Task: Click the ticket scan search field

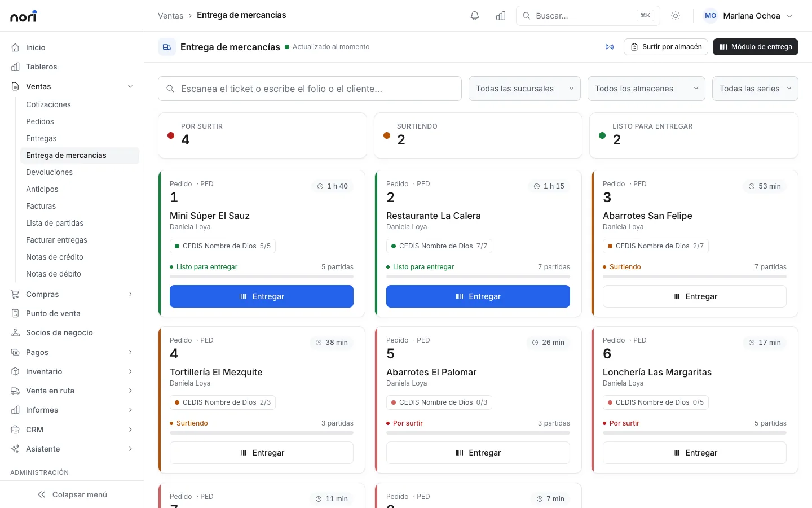Action: (x=310, y=89)
